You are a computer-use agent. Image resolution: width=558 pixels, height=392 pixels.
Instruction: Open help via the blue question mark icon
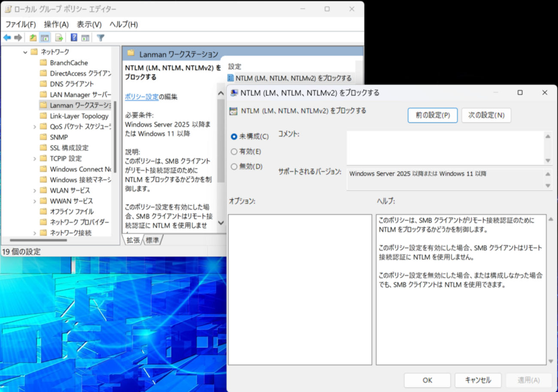point(74,38)
